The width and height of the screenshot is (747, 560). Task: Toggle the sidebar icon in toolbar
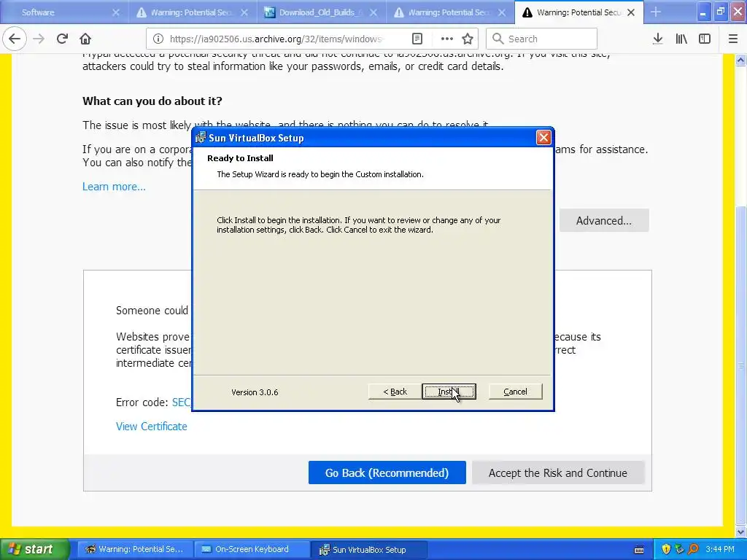pos(705,39)
